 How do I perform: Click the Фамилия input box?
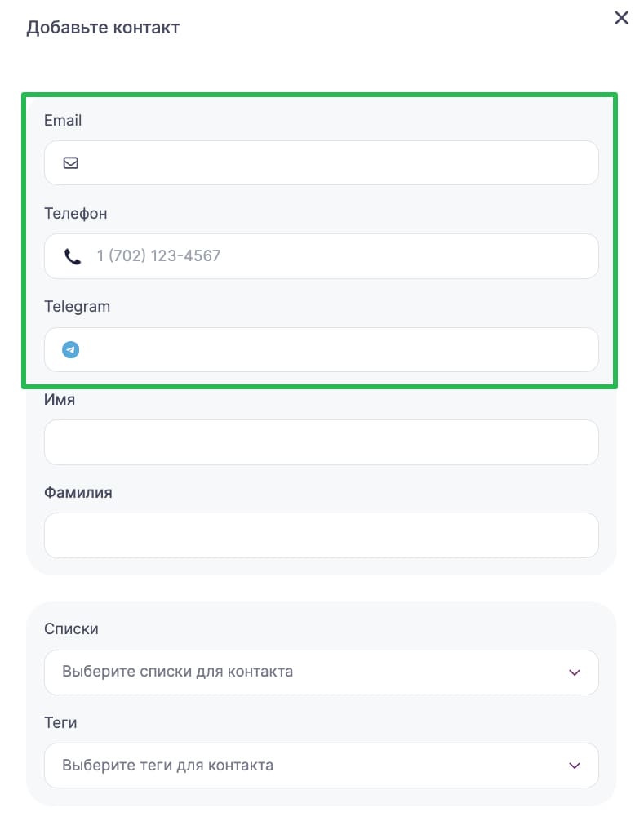tap(322, 535)
